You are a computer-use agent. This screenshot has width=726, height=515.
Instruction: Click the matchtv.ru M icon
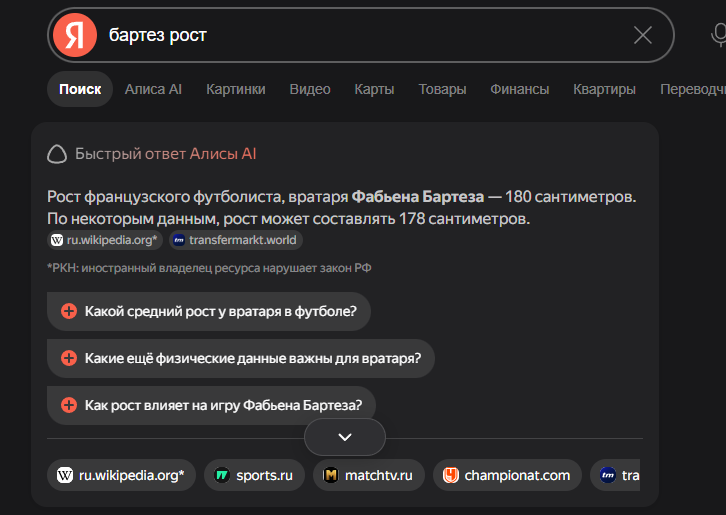[x=331, y=475]
